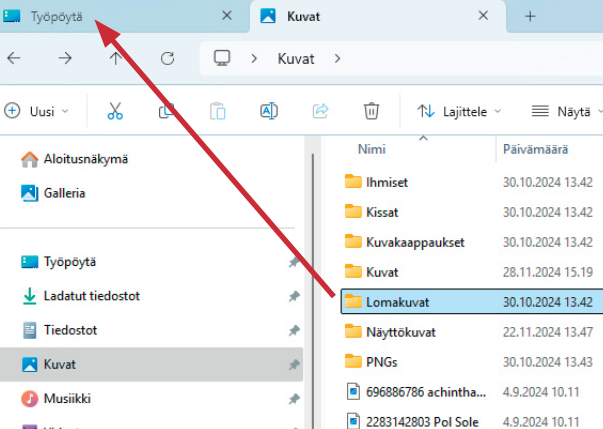The image size is (603, 429).
Task: Click the Share icon in toolbar
Action: click(320, 111)
